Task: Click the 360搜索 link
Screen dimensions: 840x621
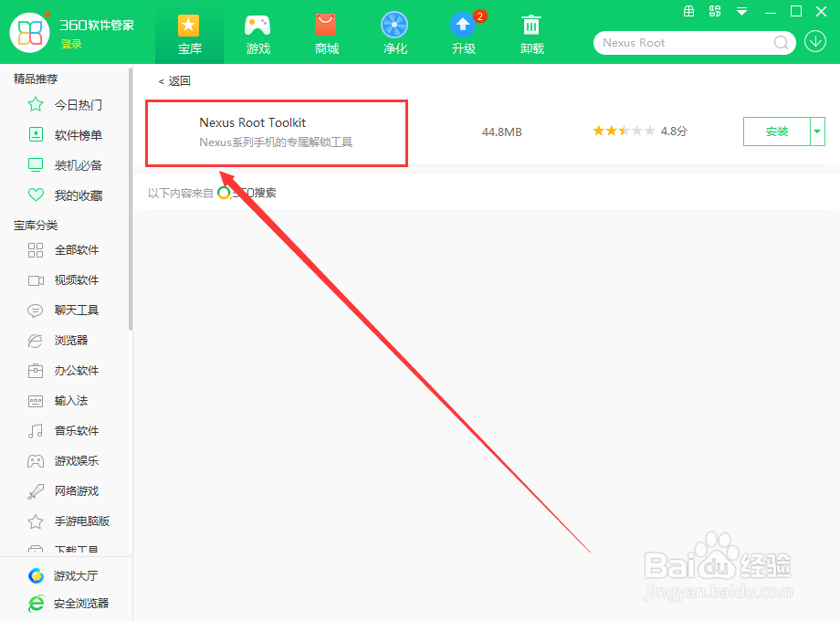Action: [247, 193]
